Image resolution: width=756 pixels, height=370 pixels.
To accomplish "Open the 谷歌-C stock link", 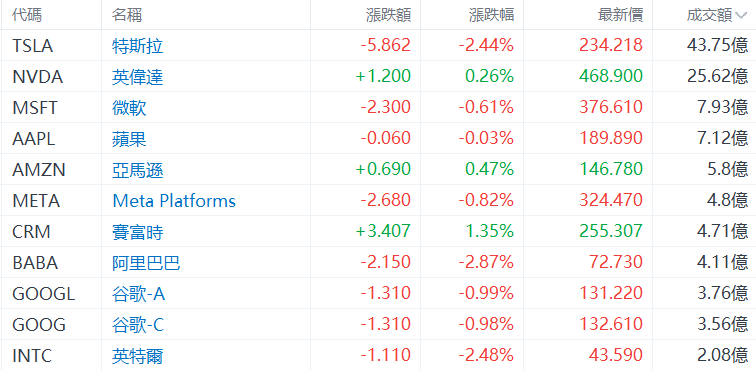I will [138, 325].
